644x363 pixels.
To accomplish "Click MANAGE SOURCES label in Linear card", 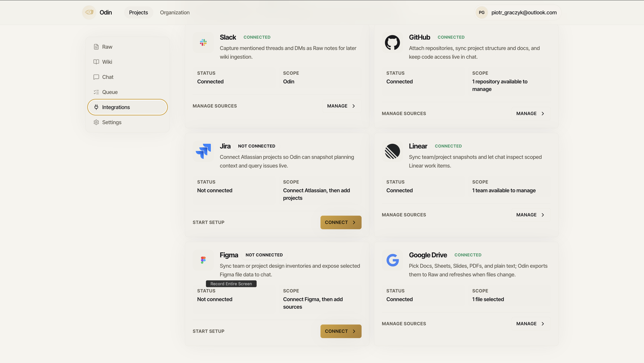I will (x=404, y=215).
